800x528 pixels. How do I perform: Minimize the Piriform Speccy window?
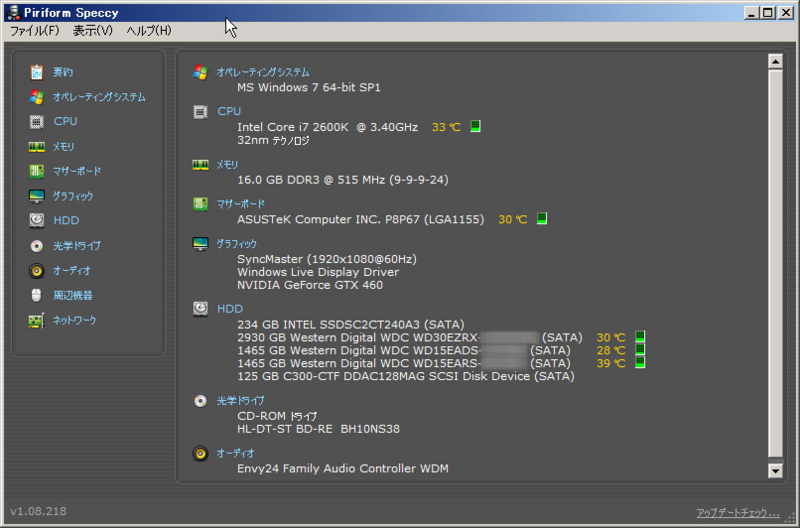click(x=751, y=13)
